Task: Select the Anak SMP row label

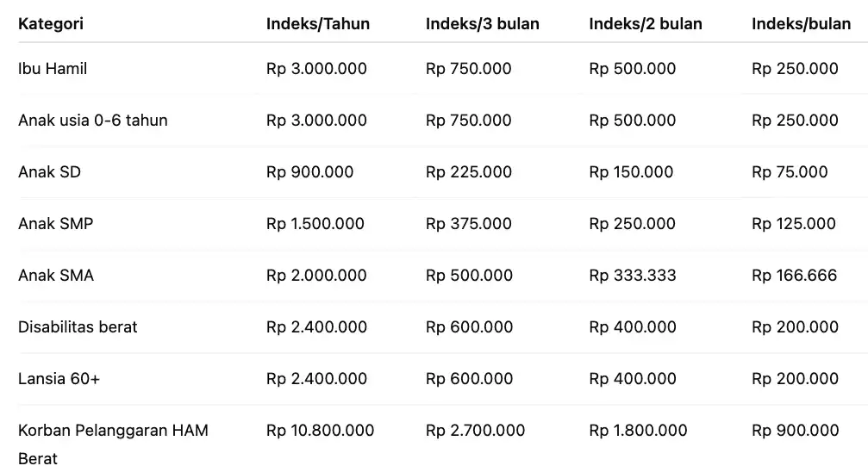Action: [55, 224]
